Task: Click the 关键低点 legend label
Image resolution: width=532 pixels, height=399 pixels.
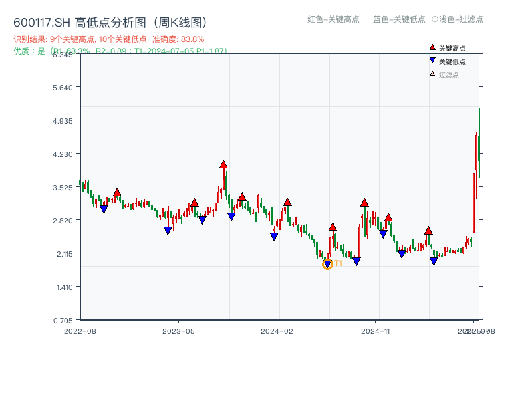Action: point(452,61)
